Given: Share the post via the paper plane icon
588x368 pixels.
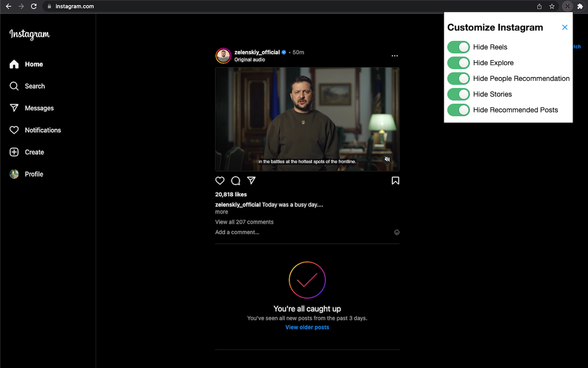Looking at the screenshot, I should point(251,180).
